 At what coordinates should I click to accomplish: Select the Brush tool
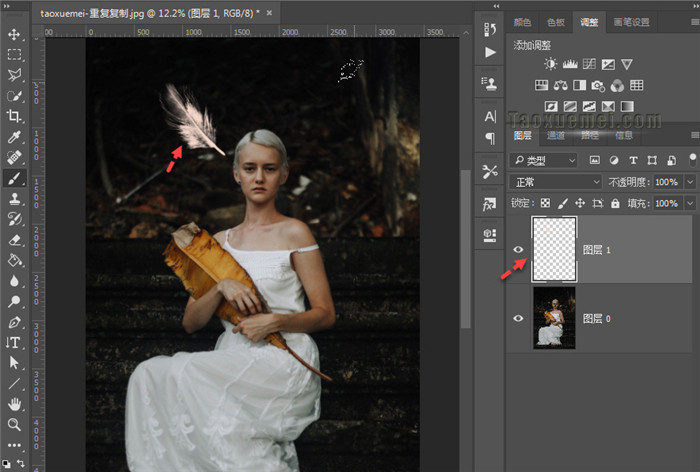pyautogui.click(x=14, y=178)
